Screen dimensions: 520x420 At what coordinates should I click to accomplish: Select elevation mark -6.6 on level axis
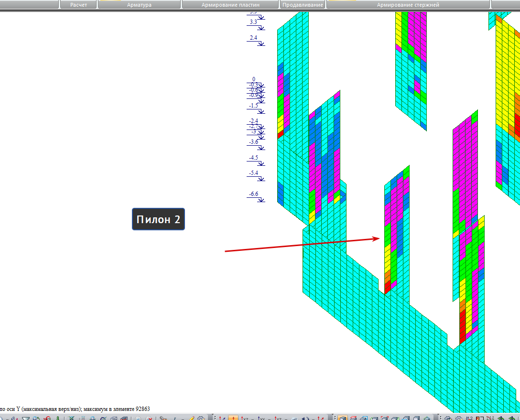254,194
